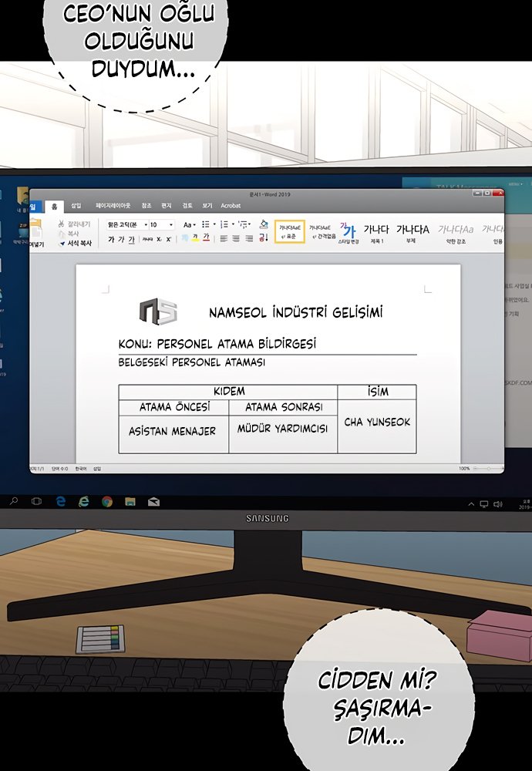Switch to the Acrobat ribbon tab
The image size is (532, 771).
(231, 206)
